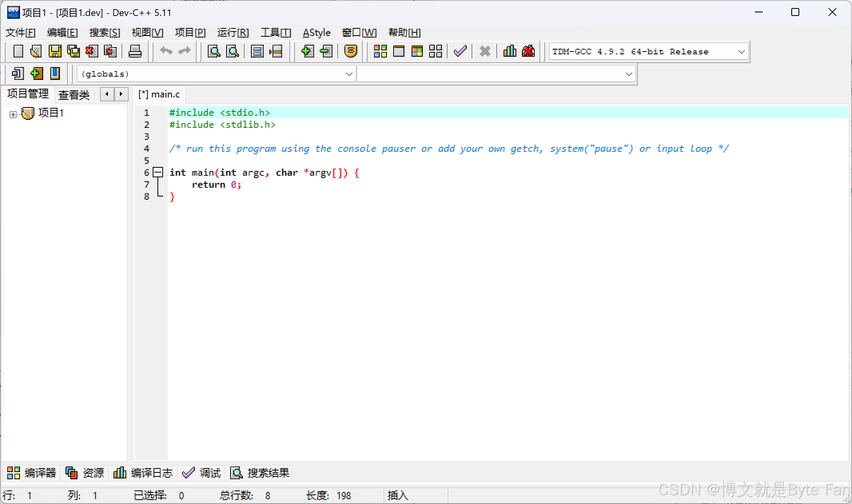Click the Run icon in toolbar

[399, 51]
